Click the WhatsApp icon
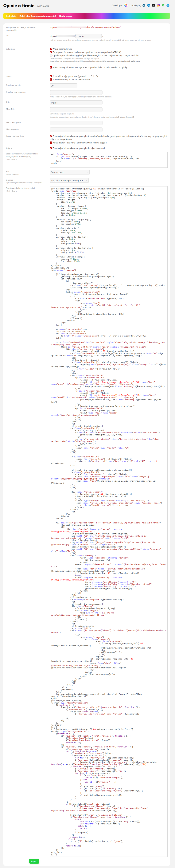175x868 pixels. 163,5
